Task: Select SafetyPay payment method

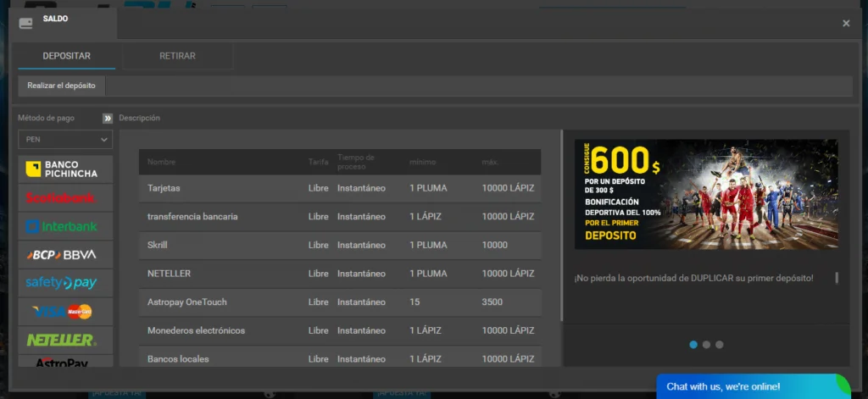Action: point(65,283)
